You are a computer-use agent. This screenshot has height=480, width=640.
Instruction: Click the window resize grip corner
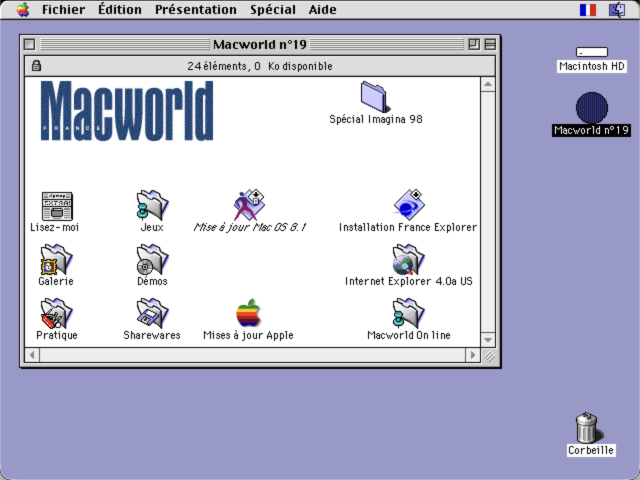coord(489,356)
